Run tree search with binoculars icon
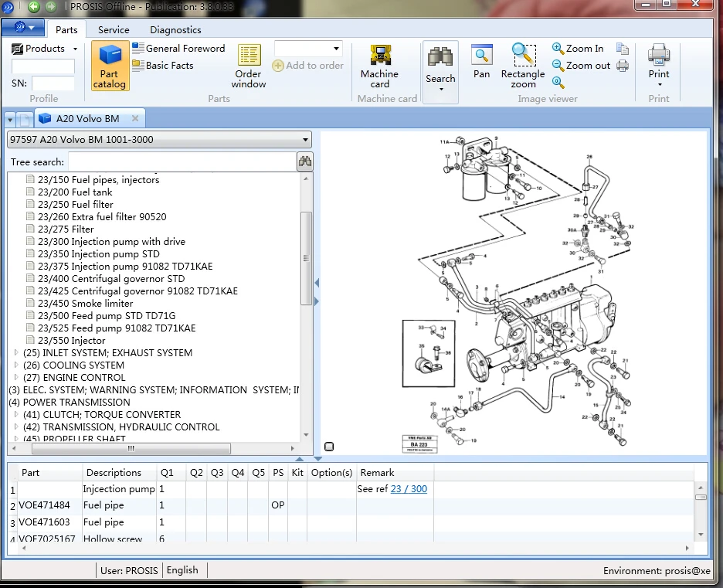 point(305,161)
